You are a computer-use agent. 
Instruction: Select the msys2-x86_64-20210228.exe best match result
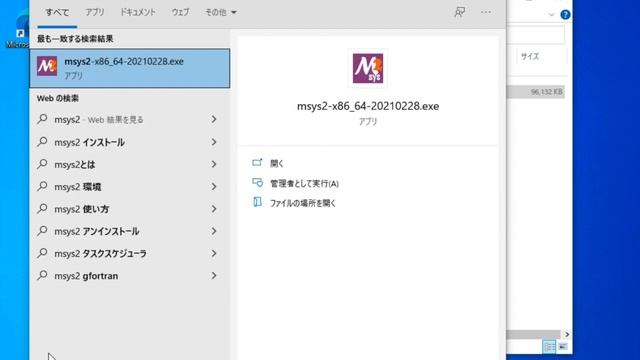pos(130,68)
